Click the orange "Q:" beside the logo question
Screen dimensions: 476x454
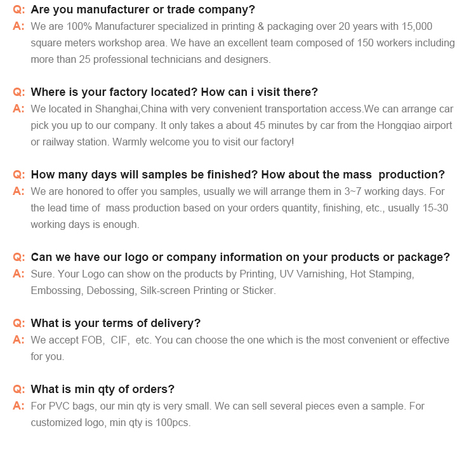click(19, 257)
